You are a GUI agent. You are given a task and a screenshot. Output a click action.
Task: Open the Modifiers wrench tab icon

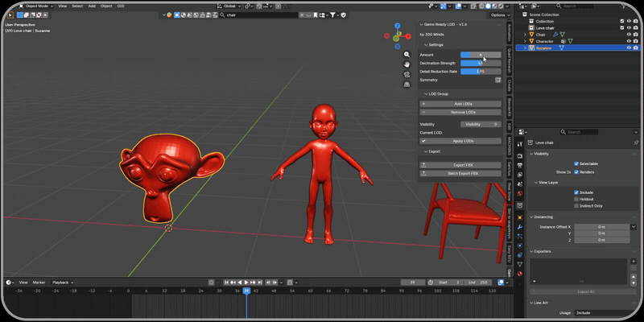[520, 227]
